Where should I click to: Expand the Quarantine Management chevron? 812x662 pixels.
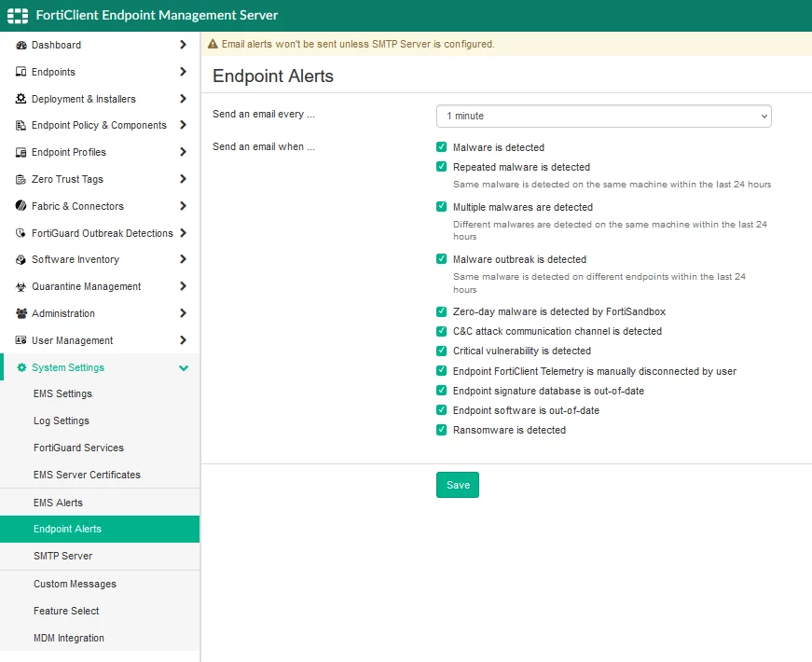click(x=183, y=286)
